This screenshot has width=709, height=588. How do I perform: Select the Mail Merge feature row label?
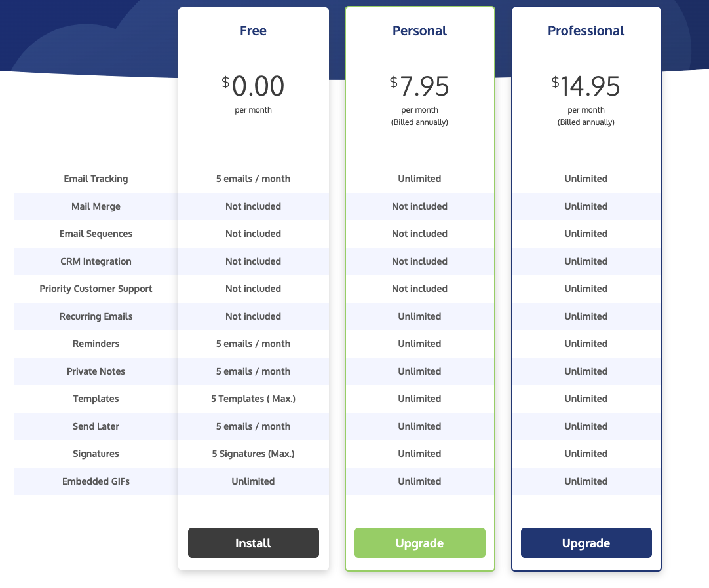(x=96, y=206)
